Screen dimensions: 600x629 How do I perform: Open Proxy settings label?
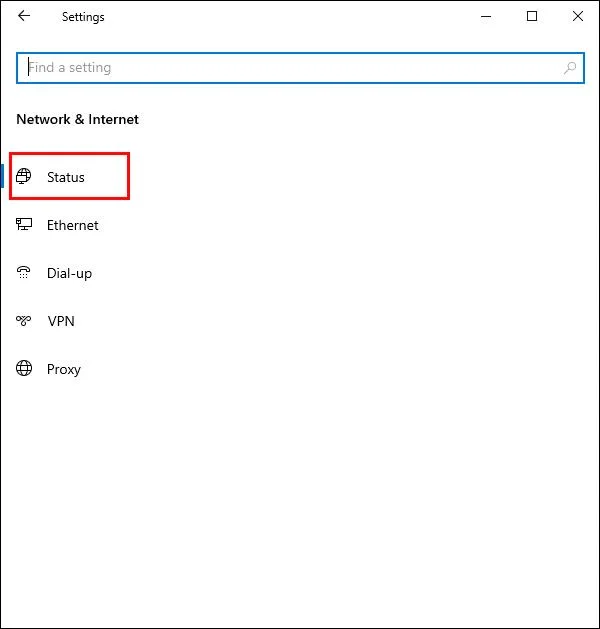tap(64, 369)
